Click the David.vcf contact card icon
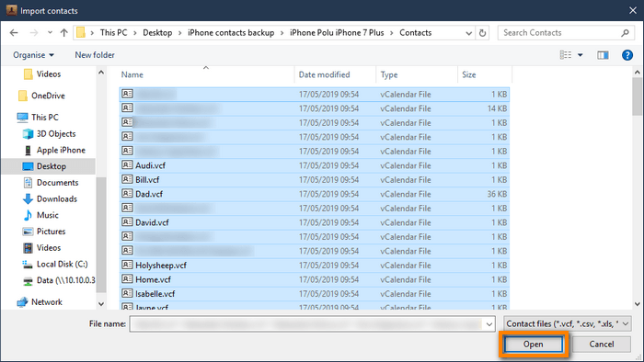644x362 pixels. [x=127, y=222]
